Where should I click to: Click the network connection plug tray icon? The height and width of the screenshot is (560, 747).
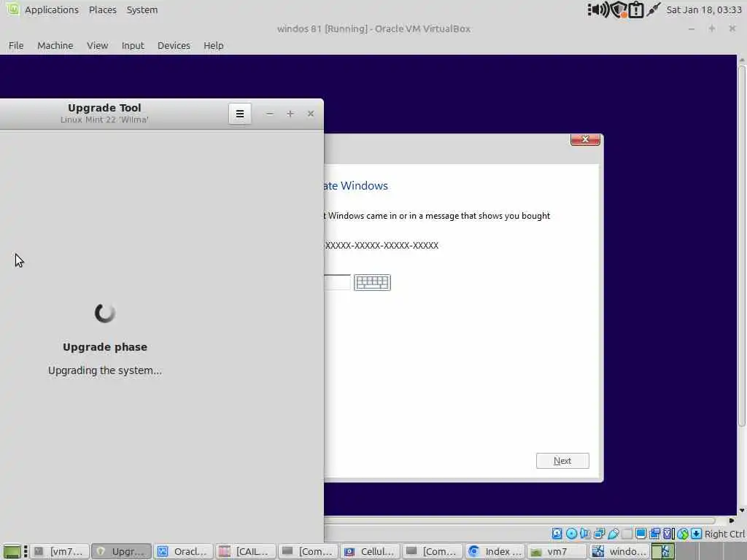tap(653, 9)
